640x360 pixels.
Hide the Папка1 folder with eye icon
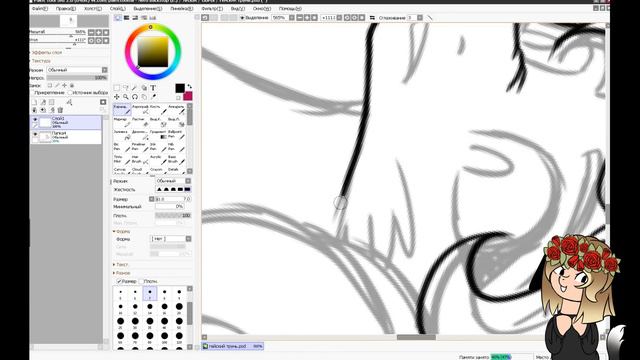(35, 134)
